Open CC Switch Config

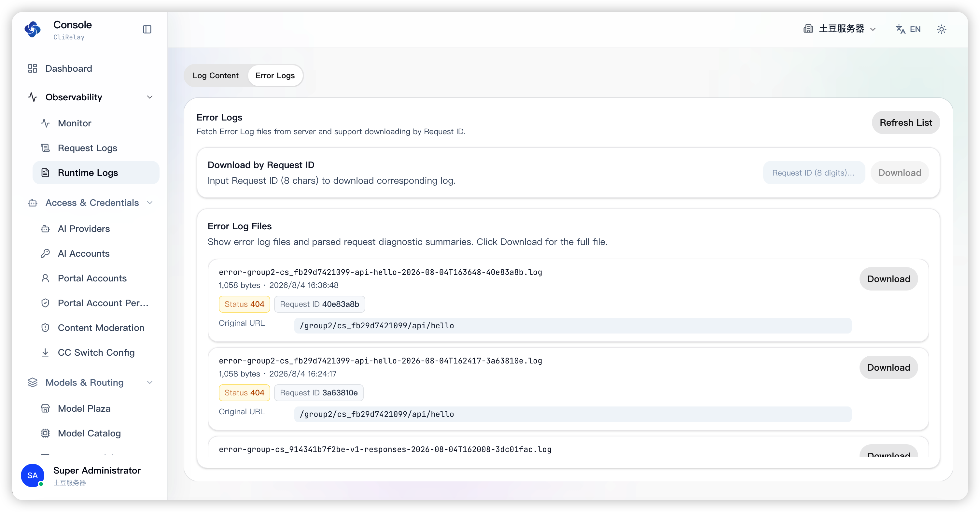[x=96, y=352]
